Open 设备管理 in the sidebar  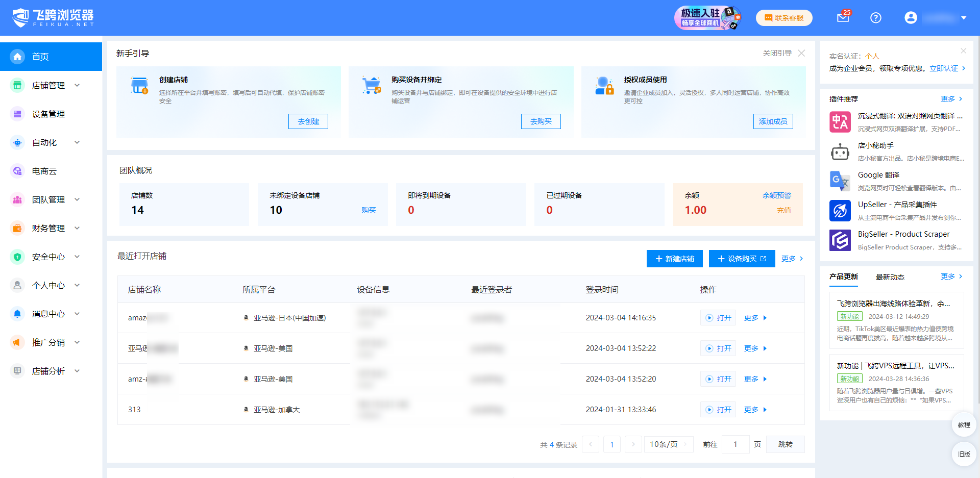click(48, 114)
